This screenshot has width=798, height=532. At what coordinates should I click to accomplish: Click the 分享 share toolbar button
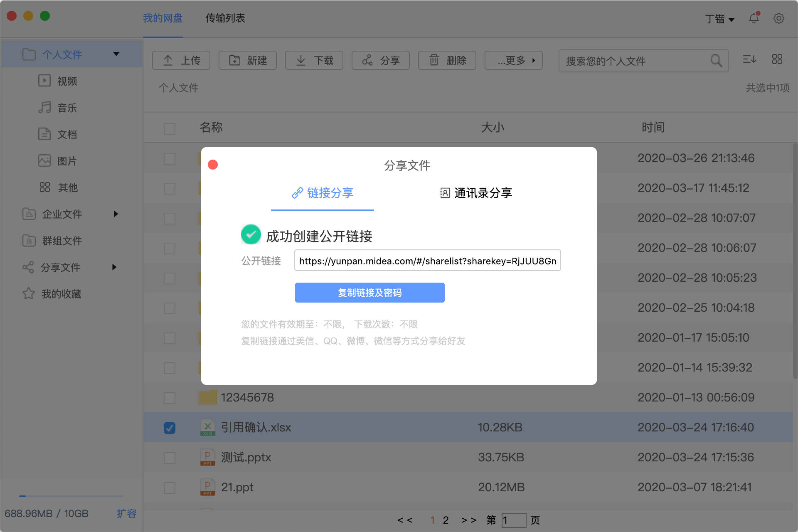click(381, 60)
